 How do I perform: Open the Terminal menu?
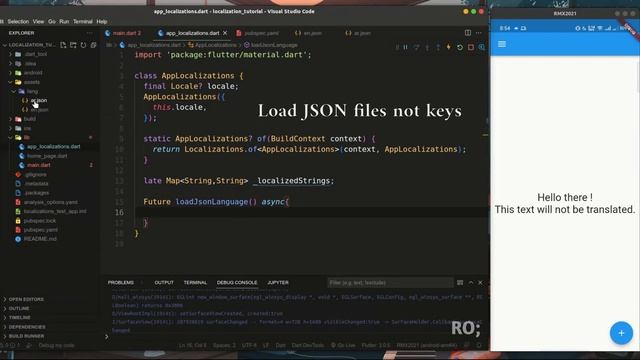[x=83, y=22]
